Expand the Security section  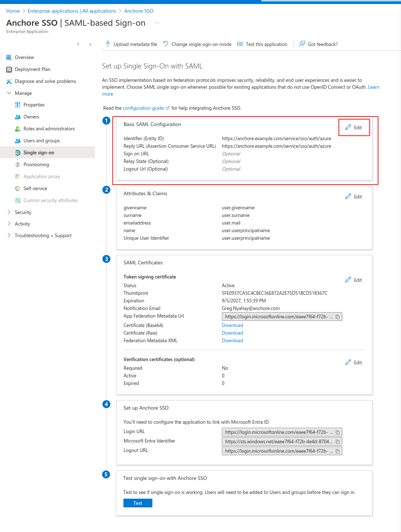[23, 212]
